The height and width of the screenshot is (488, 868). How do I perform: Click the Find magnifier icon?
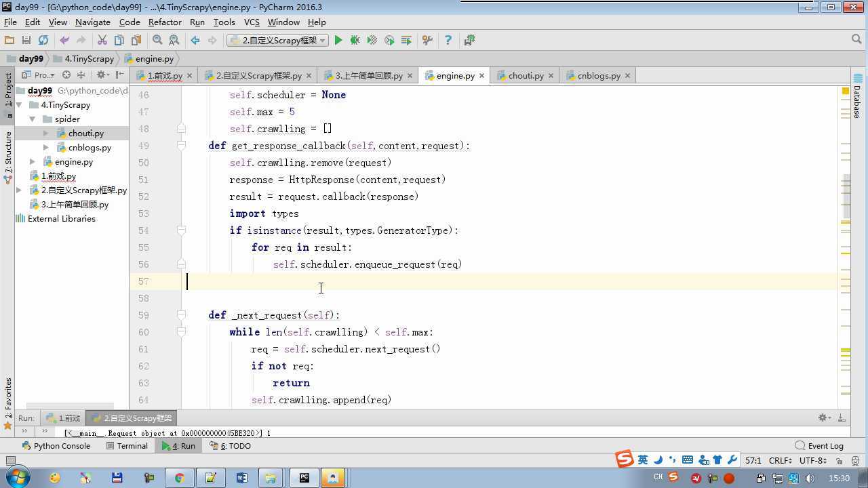coord(157,41)
